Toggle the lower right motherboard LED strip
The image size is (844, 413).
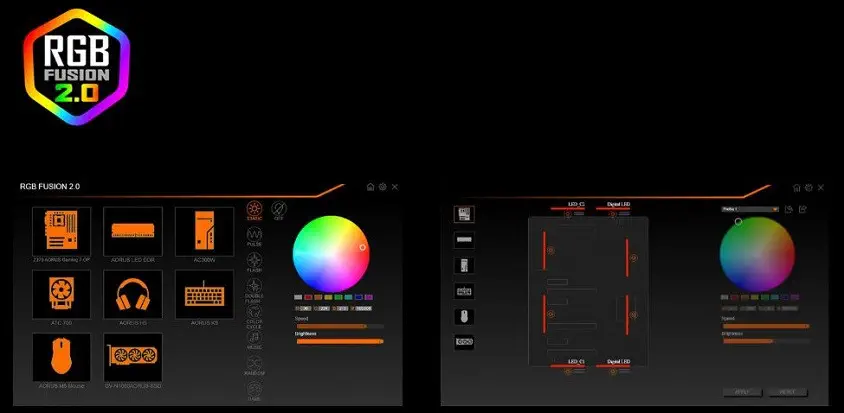(x=627, y=314)
